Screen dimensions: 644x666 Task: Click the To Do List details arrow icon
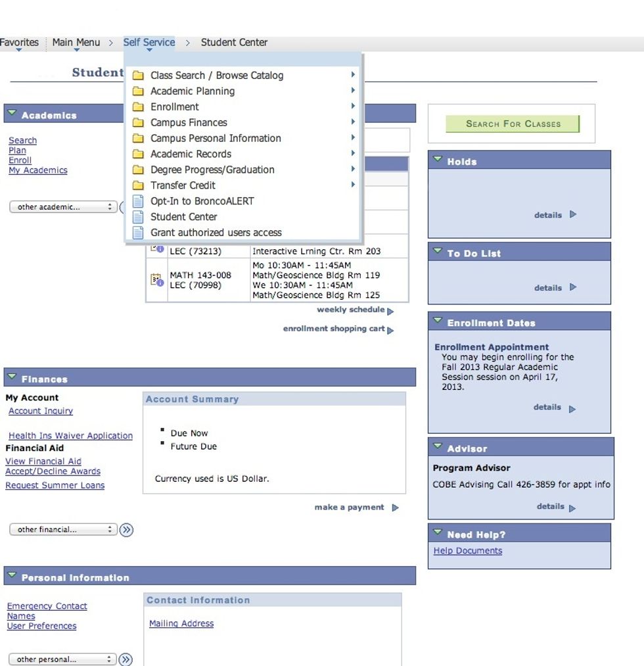coord(573,287)
